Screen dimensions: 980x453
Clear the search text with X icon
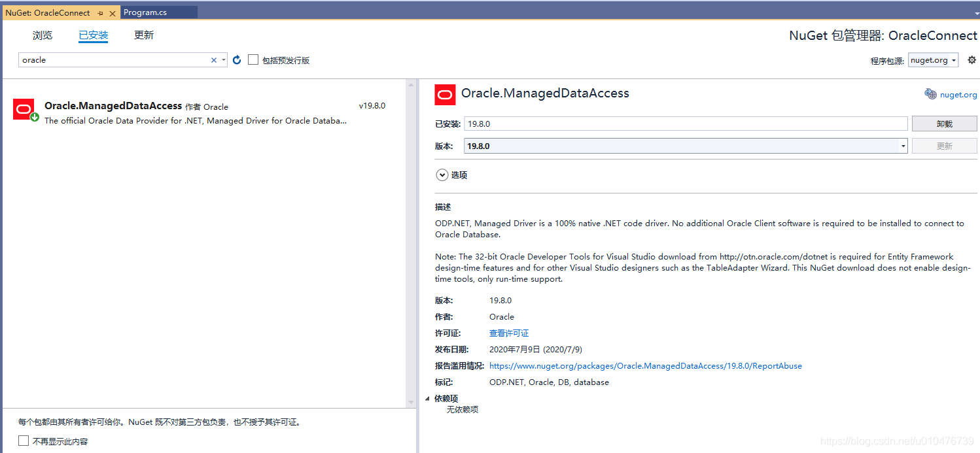[x=213, y=60]
